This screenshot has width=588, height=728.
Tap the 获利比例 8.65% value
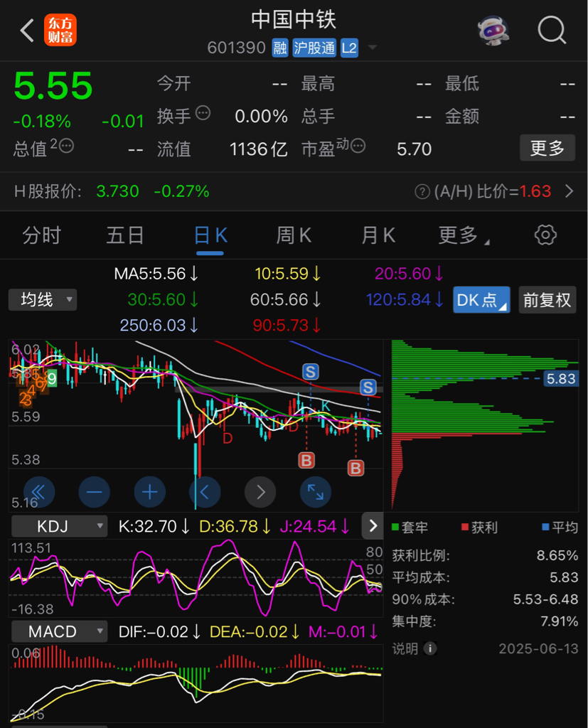tap(557, 555)
